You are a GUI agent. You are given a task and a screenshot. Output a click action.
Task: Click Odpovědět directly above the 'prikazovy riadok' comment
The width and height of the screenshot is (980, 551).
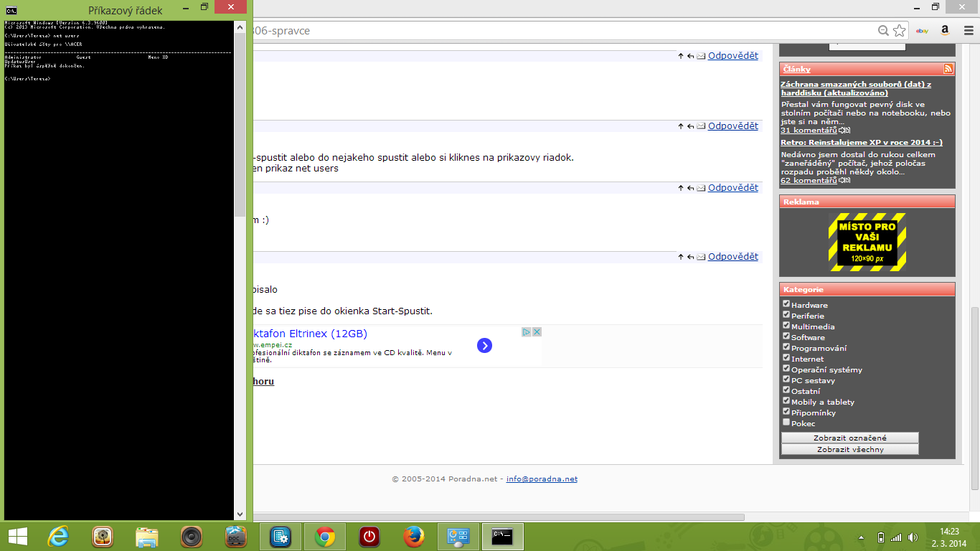733,126
